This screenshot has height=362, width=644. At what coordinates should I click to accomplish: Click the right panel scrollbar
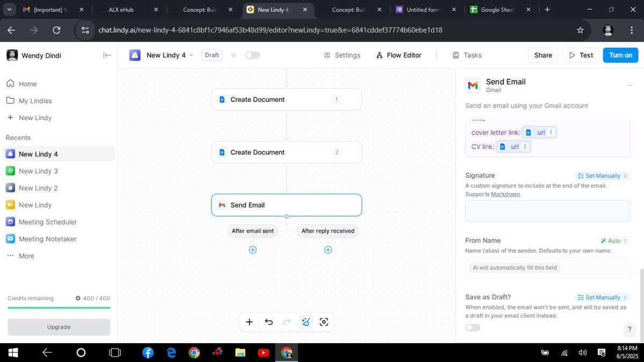click(x=641, y=304)
